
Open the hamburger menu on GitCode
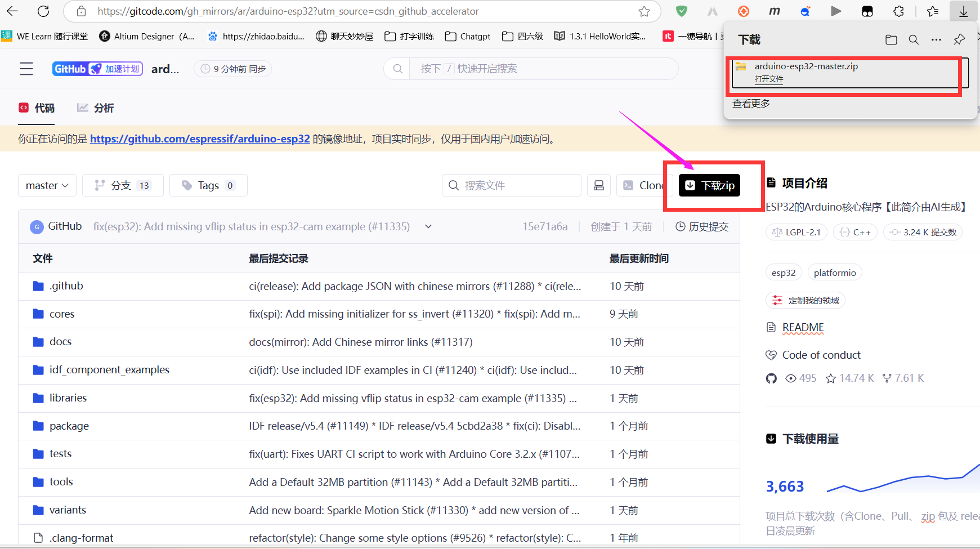[26, 69]
